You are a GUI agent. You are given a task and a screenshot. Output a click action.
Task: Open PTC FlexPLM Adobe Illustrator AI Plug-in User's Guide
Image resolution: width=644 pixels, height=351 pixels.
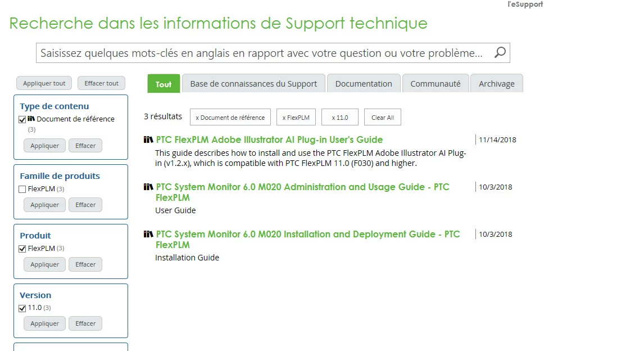coord(269,139)
